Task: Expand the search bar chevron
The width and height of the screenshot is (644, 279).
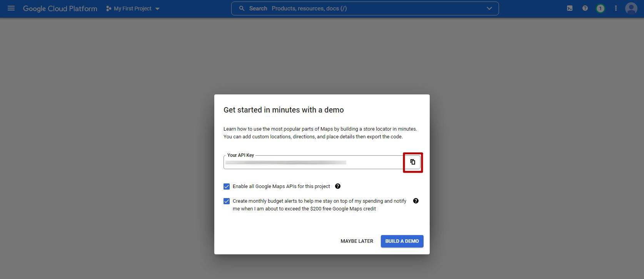Action: (x=489, y=8)
